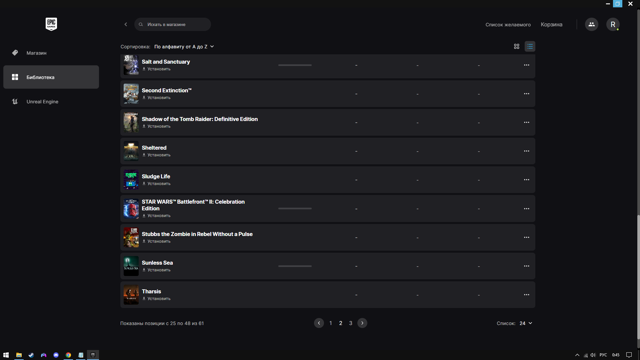Screen dimensions: 640x360
Task: Click Star Wars Battlefront II cover
Action: click(x=131, y=209)
